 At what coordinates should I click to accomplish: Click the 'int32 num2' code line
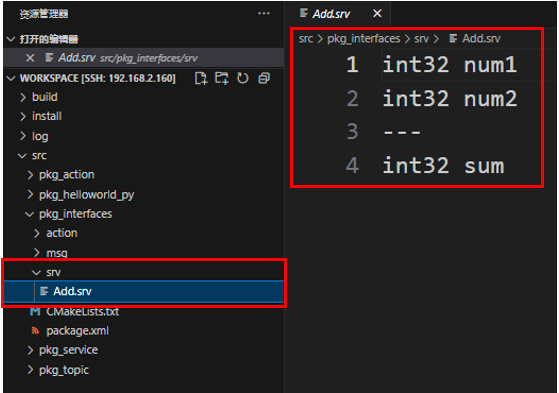coord(449,98)
